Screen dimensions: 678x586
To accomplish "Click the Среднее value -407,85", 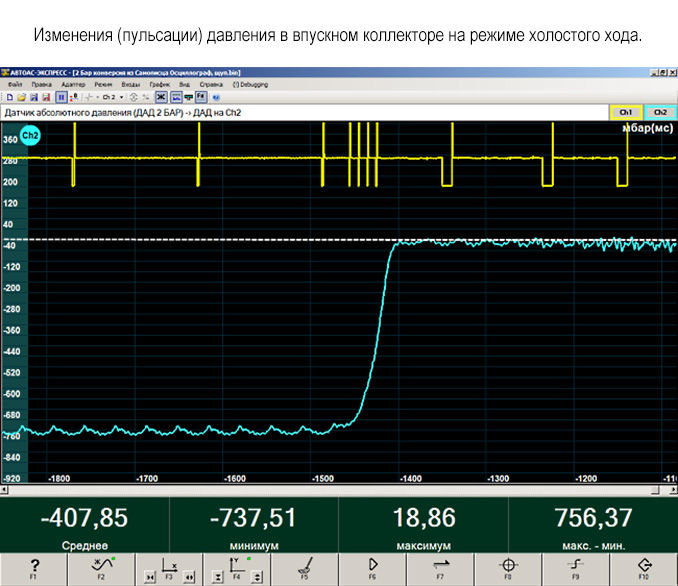I will point(84,518).
